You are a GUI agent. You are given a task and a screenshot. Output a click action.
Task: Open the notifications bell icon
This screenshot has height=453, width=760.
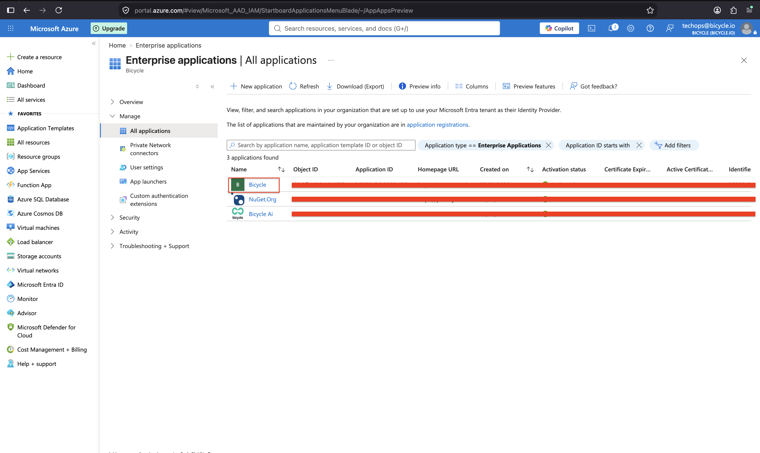click(x=613, y=28)
